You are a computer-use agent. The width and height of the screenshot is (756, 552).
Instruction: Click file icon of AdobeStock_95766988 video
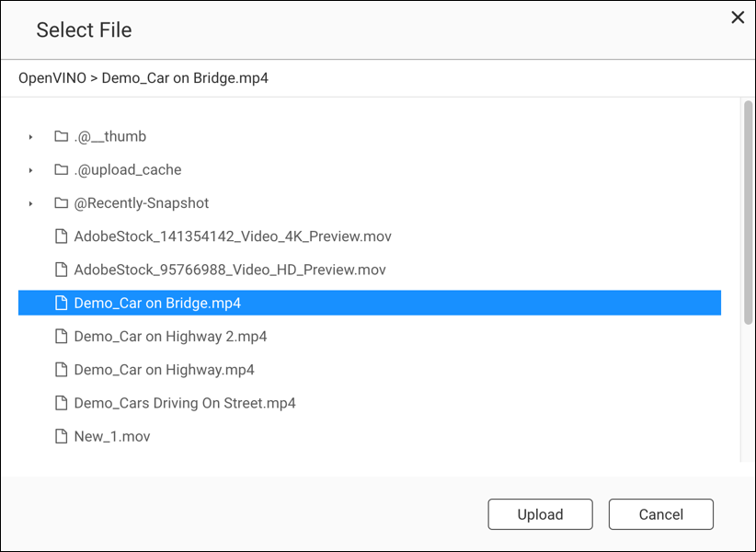[62, 270]
